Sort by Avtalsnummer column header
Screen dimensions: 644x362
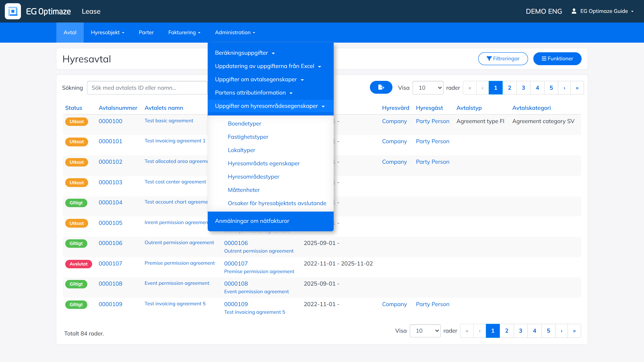click(118, 108)
